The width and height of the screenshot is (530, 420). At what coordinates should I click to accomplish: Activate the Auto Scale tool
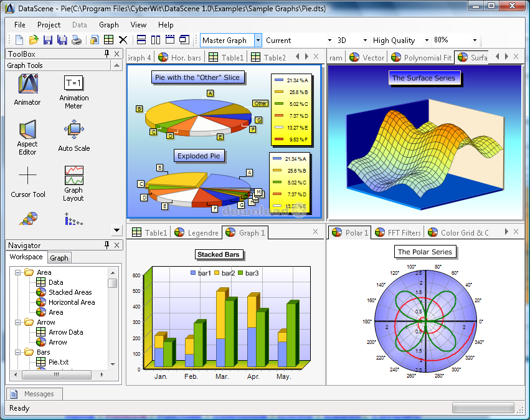73,135
